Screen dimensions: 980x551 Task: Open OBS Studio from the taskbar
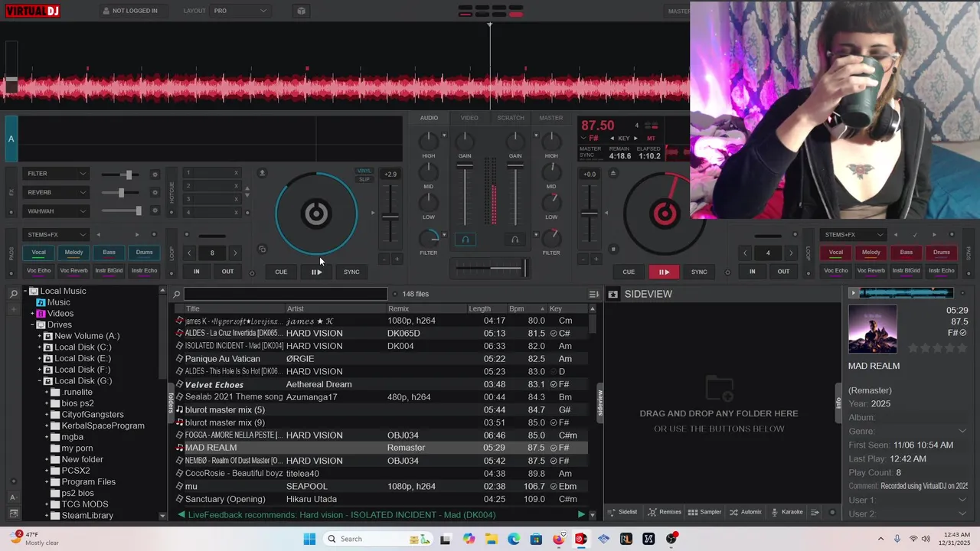pyautogui.click(x=671, y=539)
